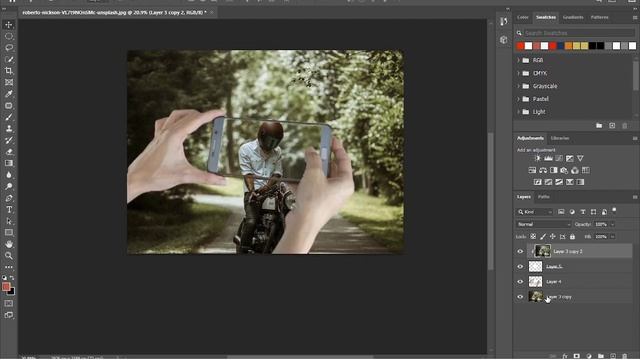
Task: Select the Zoom tool
Action: [x=9, y=256]
